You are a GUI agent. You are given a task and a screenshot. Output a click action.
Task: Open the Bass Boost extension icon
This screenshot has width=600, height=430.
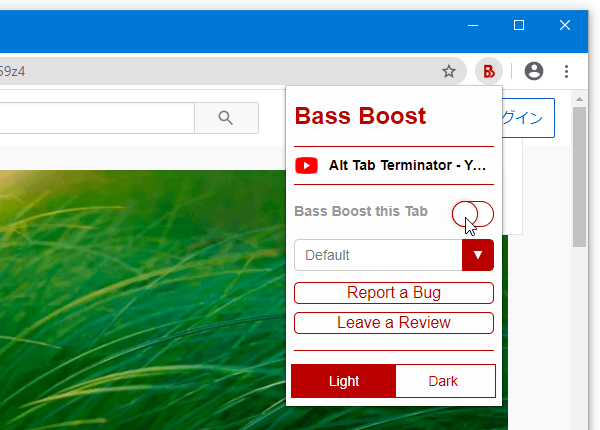[x=489, y=71]
